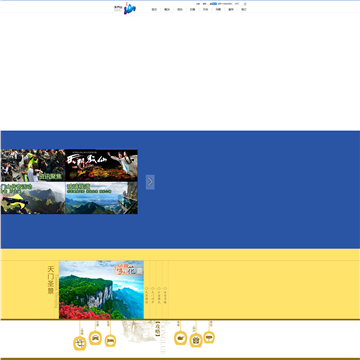Image resolution: width=360 pixels, height=360 pixels.
Task: Open the yellow lantern bed icon
Action: tap(110, 341)
